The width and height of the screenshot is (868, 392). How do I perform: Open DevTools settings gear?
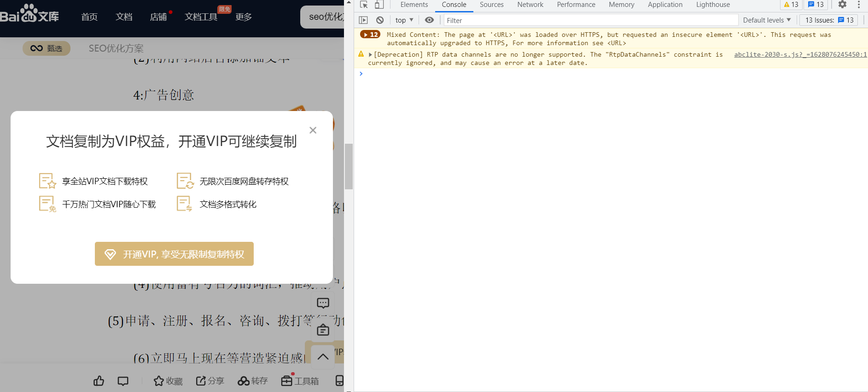tap(842, 5)
